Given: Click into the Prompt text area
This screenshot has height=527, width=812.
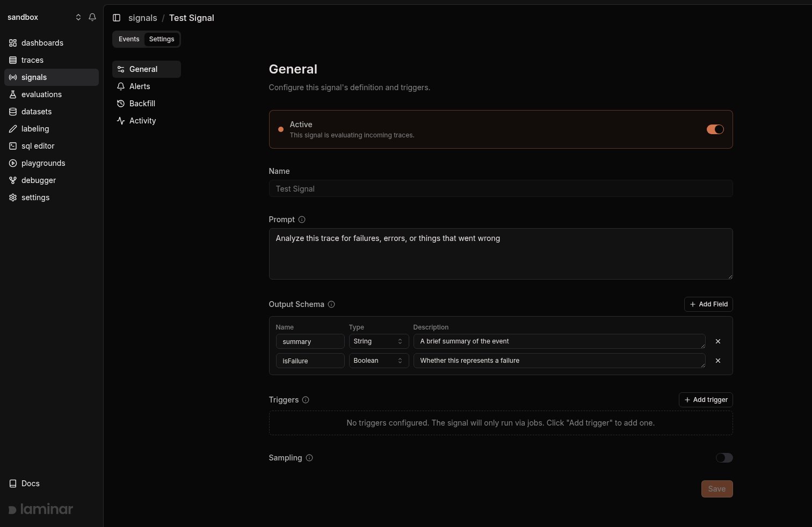Looking at the screenshot, I should pos(501,254).
